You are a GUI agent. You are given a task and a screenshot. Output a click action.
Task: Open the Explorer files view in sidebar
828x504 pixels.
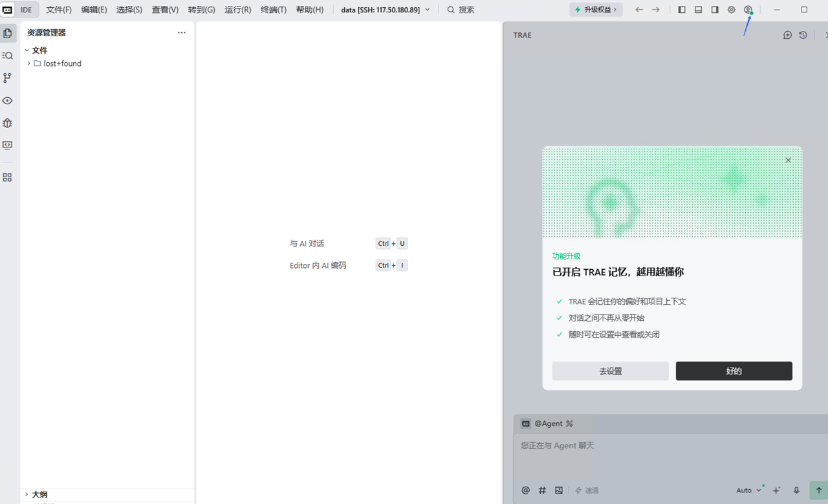pos(8,33)
